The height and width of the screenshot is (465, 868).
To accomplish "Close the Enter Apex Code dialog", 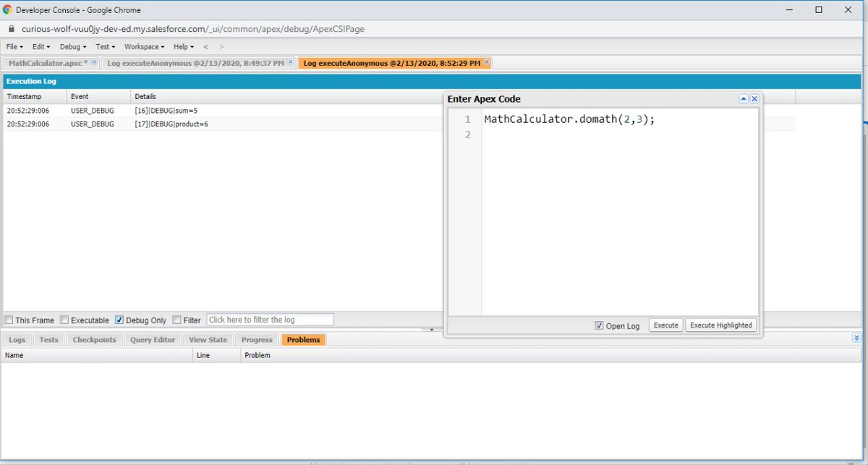I will (754, 99).
